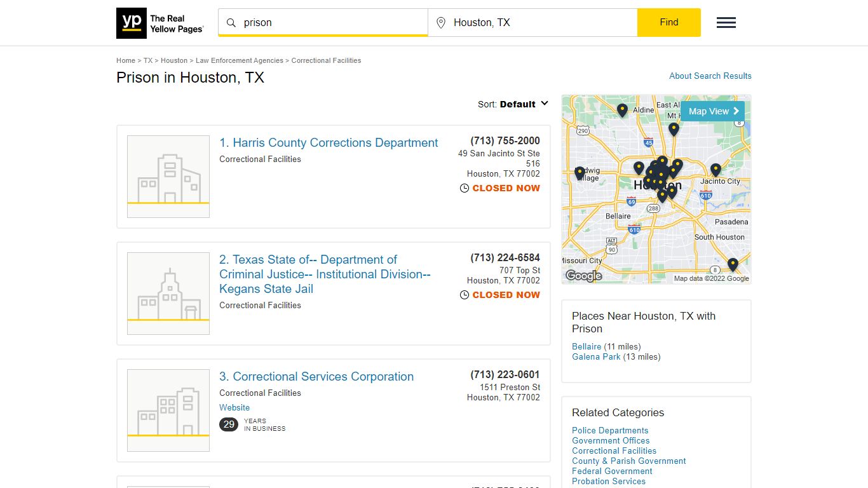Open the Police Departments category
Screen dimensions: 868x488
610,431
